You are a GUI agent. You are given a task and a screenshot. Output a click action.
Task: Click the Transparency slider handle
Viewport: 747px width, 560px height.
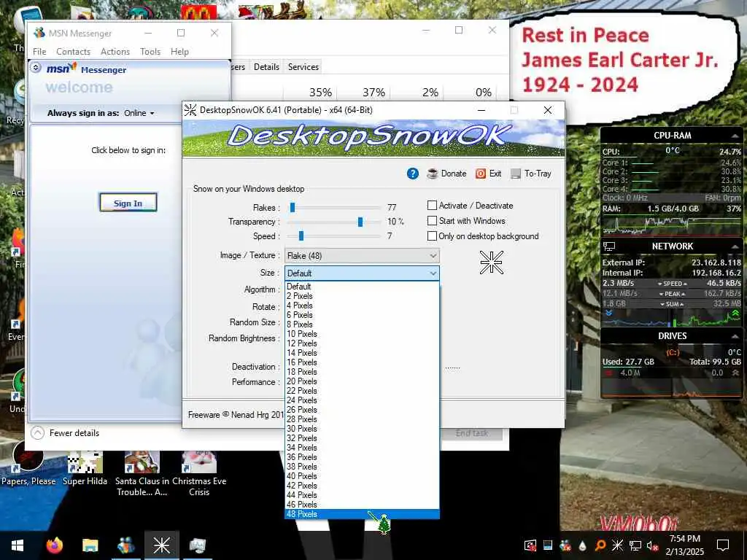360,222
